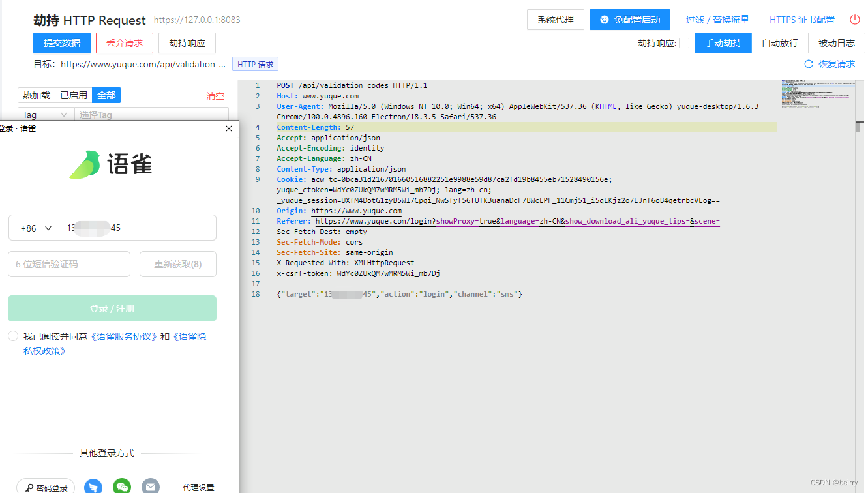Open the Tag dropdown filter
868x493 pixels.
(45, 115)
